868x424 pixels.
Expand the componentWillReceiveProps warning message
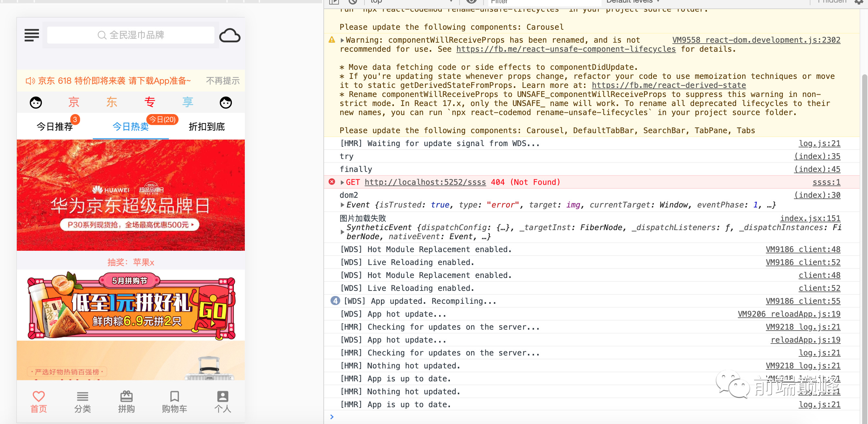[342, 40]
